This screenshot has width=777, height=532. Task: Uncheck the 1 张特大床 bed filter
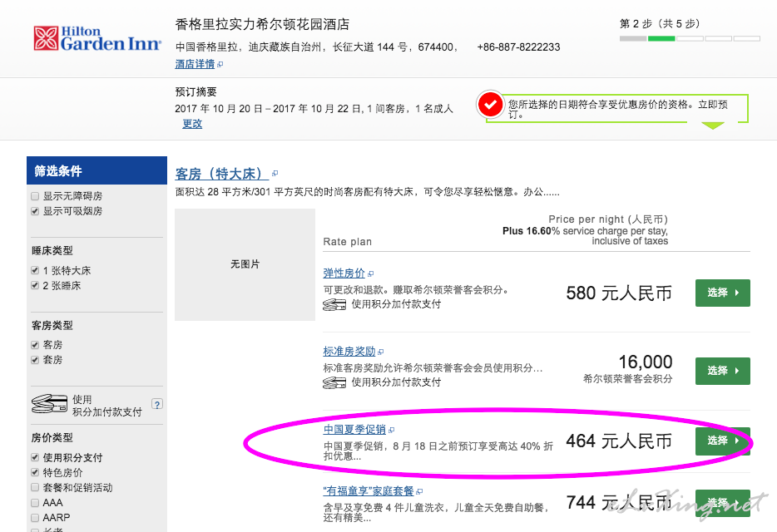[x=35, y=270]
